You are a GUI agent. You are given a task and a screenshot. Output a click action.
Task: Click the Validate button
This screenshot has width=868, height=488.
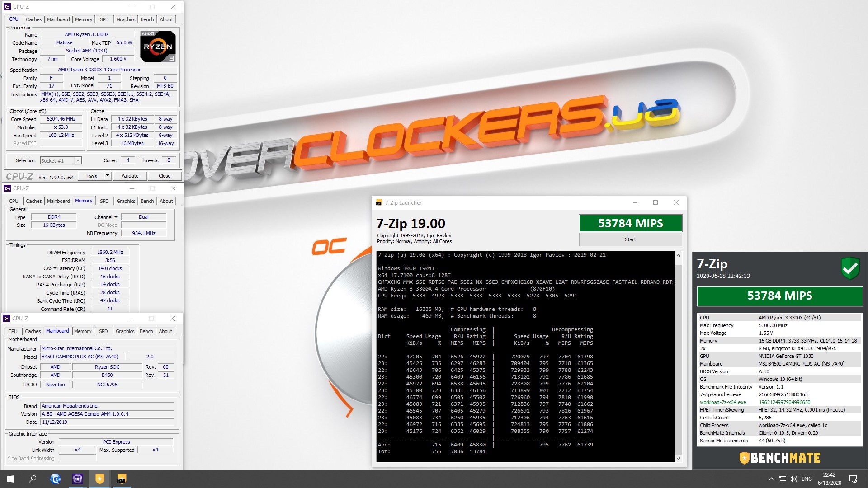point(130,176)
